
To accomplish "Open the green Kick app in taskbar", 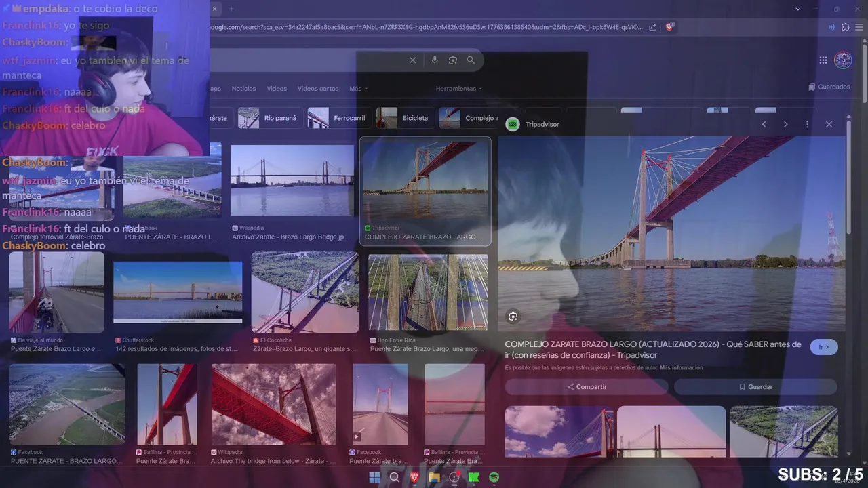I will (x=474, y=477).
